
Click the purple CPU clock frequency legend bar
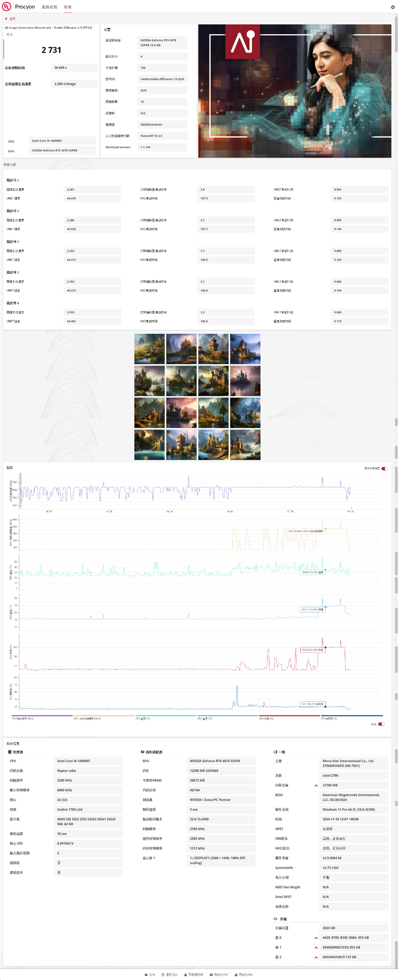(42, 716)
